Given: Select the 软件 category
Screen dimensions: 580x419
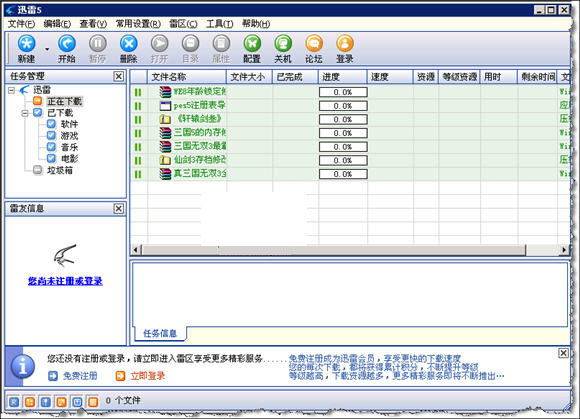Looking at the screenshot, I should coord(70,124).
